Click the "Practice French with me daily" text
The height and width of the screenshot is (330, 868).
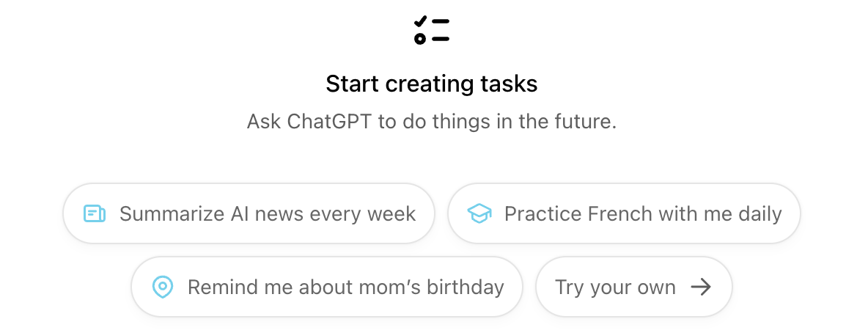point(643,214)
